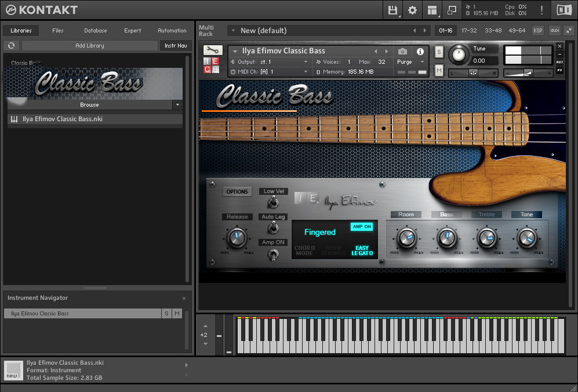Toggle EASY LEGATO mode
Image resolution: width=578 pixels, height=392 pixels.
pos(362,251)
